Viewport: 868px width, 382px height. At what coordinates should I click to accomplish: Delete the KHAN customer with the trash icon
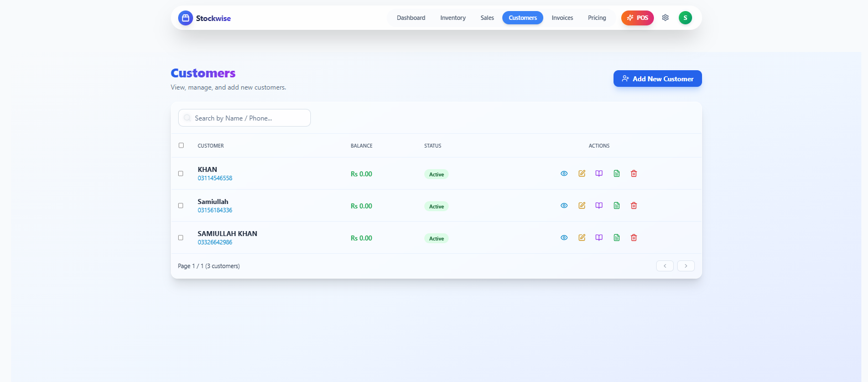click(634, 174)
